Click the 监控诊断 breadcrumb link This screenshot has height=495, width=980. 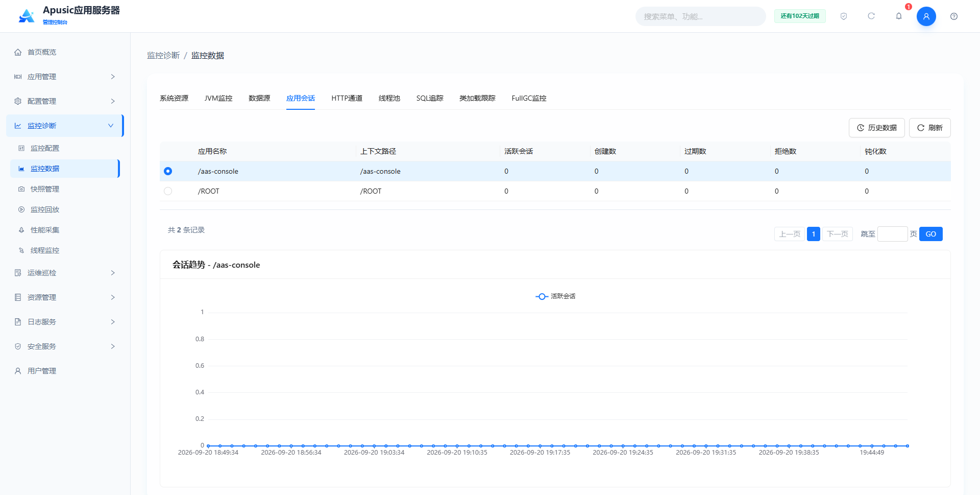click(x=163, y=55)
